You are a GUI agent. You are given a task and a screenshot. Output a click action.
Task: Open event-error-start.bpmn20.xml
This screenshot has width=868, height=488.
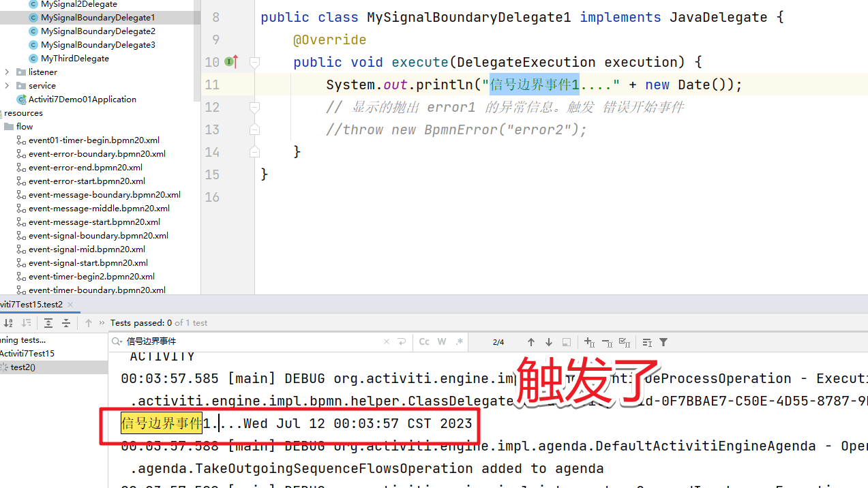point(87,181)
